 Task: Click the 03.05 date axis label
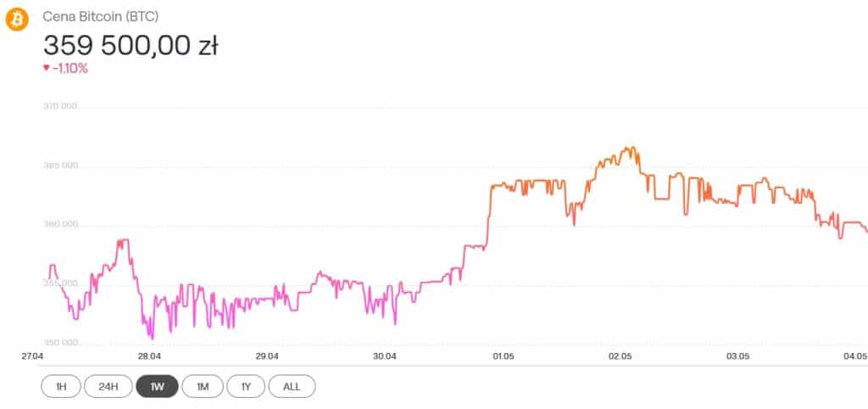737,356
